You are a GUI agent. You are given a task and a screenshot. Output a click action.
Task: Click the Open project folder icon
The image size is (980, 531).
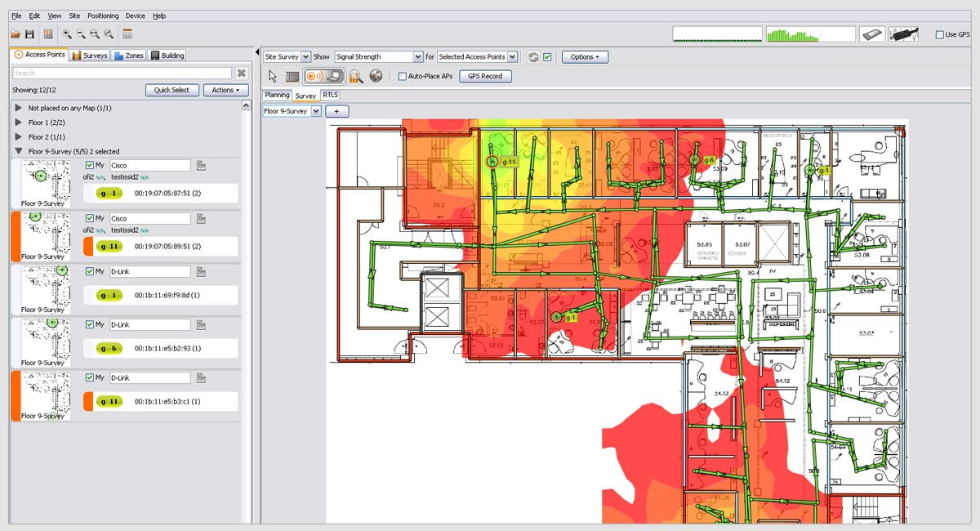[16, 34]
